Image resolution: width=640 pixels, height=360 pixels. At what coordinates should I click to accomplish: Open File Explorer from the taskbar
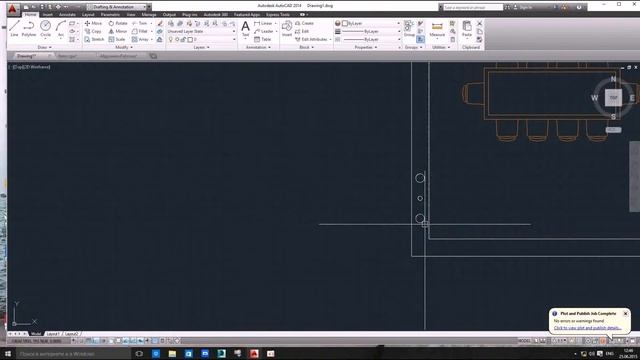(172, 353)
